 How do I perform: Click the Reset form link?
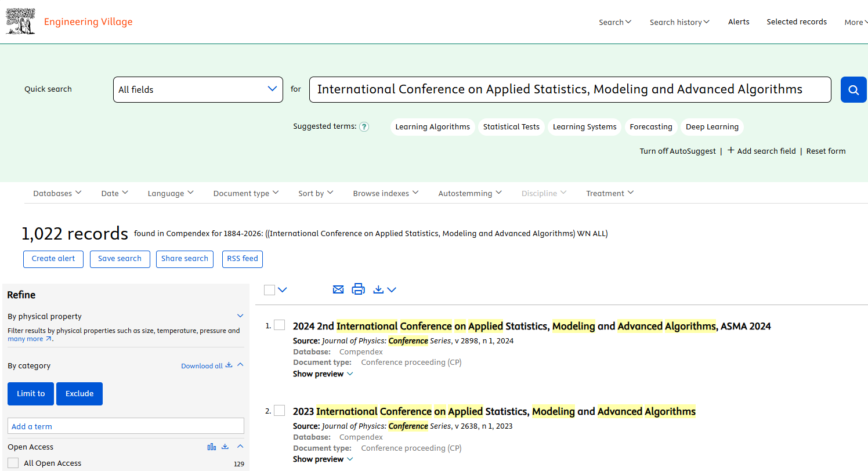click(826, 151)
